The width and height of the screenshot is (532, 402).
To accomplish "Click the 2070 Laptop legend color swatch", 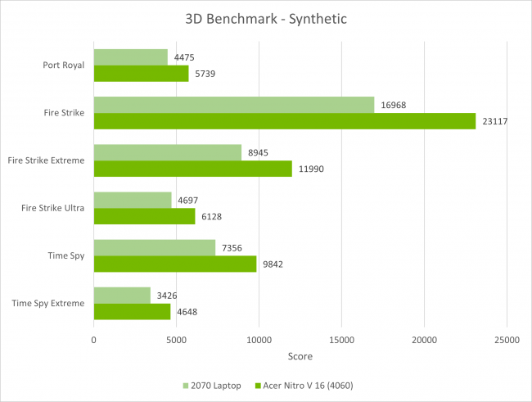I will [186, 386].
